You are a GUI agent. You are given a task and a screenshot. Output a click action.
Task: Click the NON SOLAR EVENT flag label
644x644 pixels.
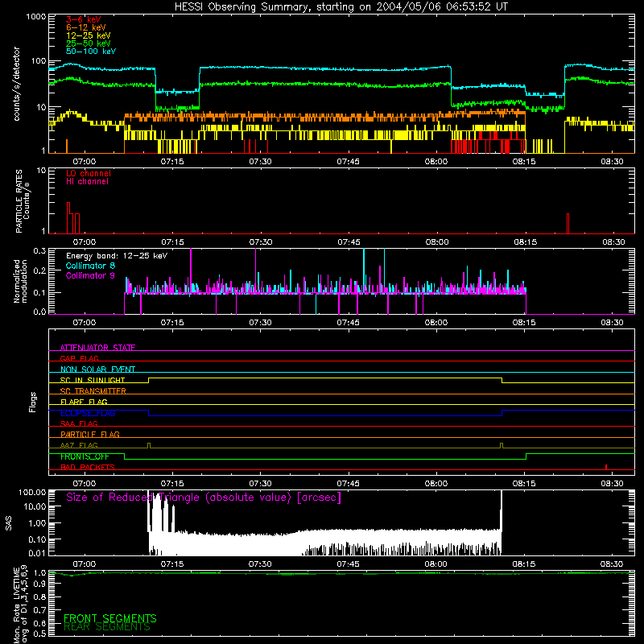[x=97, y=369]
